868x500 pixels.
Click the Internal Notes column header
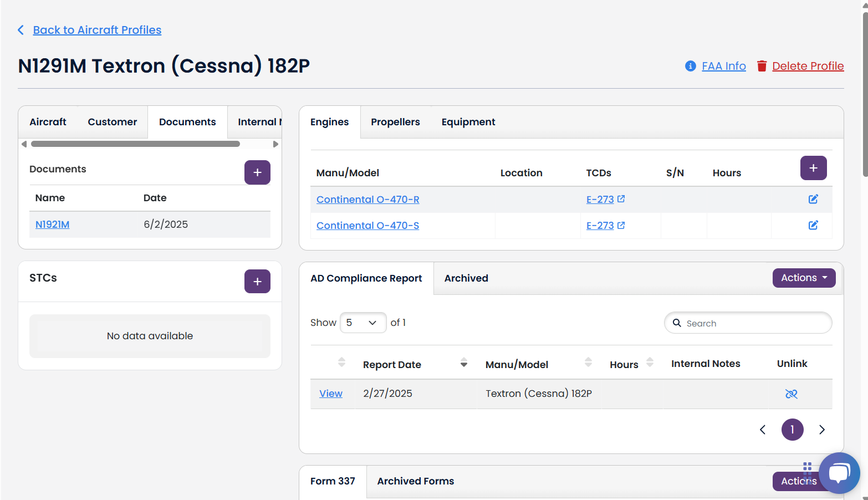click(706, 364)
